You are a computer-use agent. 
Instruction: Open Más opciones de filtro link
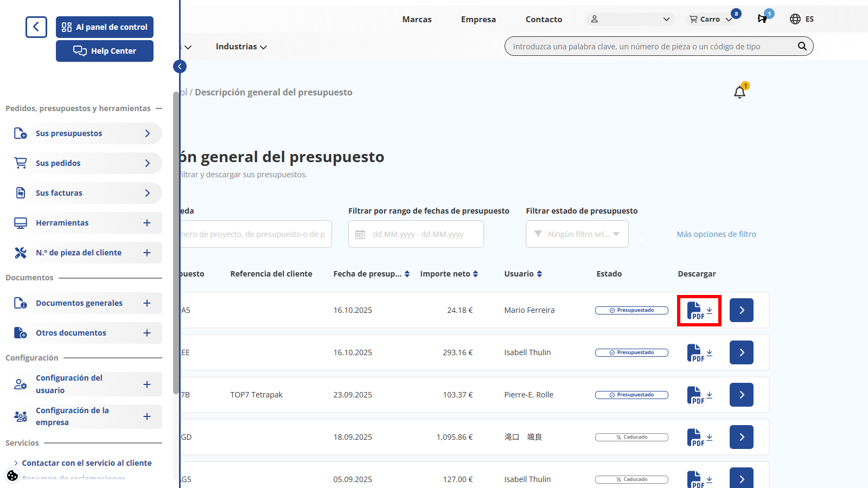(716, 234)
